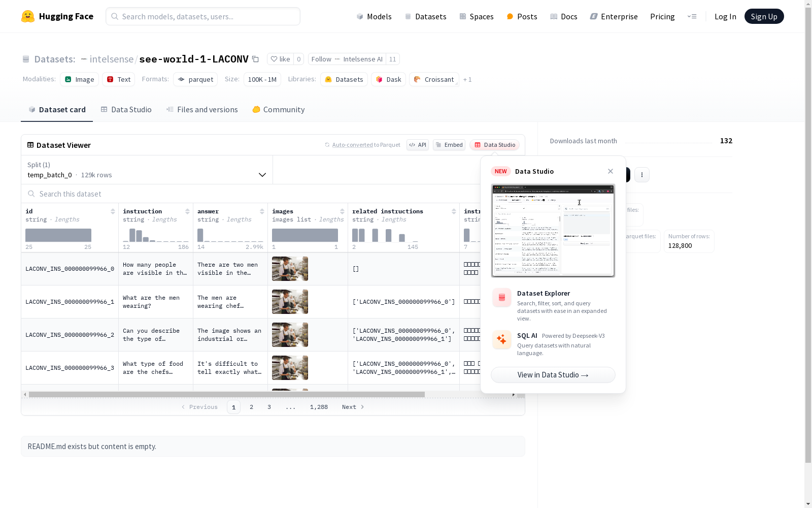
Task: Copy dataset name with the copy icon
Action: click(256, 59)
